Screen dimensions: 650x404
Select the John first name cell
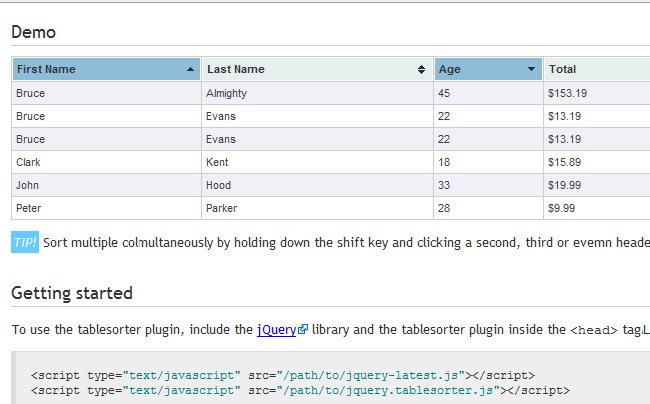[28, 185]
